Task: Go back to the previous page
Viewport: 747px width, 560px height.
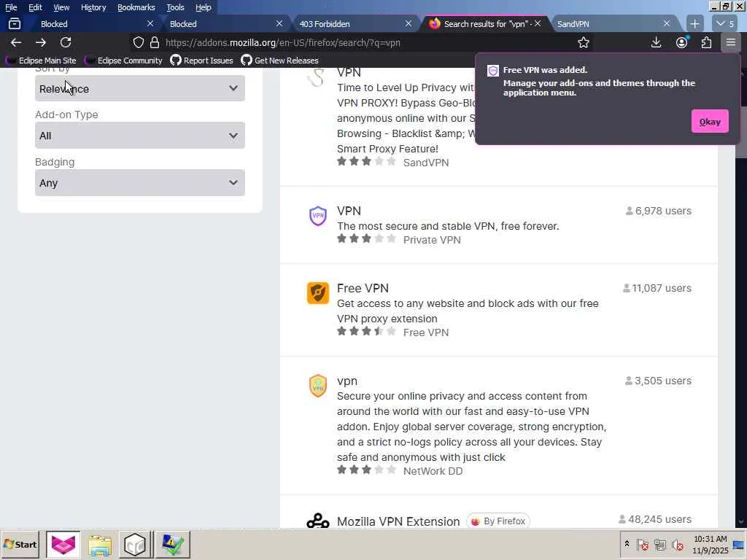Action: coord(16,42)
